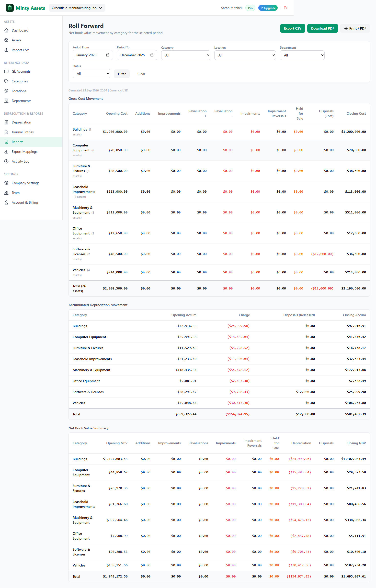Click the Sarah Mitchell user name
The image size is (376, 588).
232,8
